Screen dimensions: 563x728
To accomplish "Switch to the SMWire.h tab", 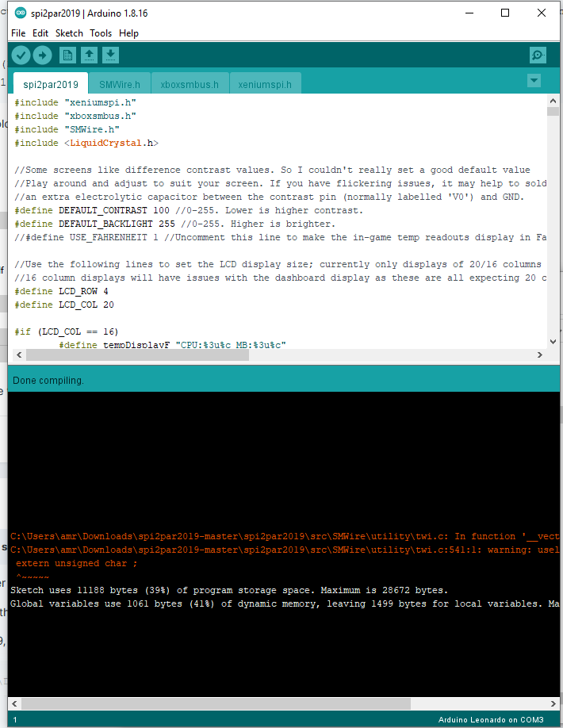I will click(119, 84).
